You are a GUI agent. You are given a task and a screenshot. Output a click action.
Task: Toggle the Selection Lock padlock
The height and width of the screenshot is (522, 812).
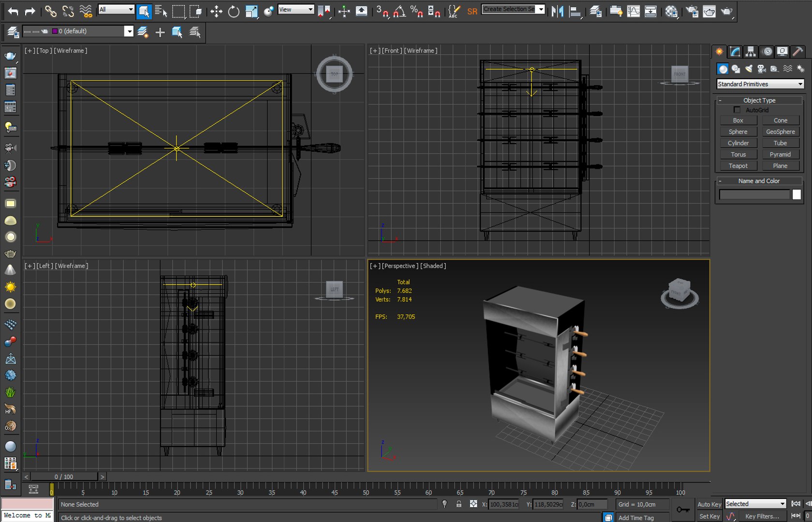[459, 504]
